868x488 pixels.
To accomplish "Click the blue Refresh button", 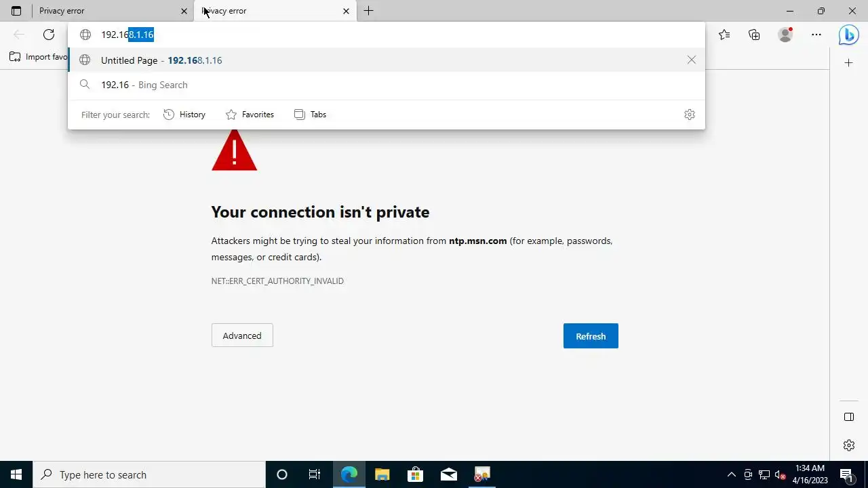I will [x=591, y=336].
